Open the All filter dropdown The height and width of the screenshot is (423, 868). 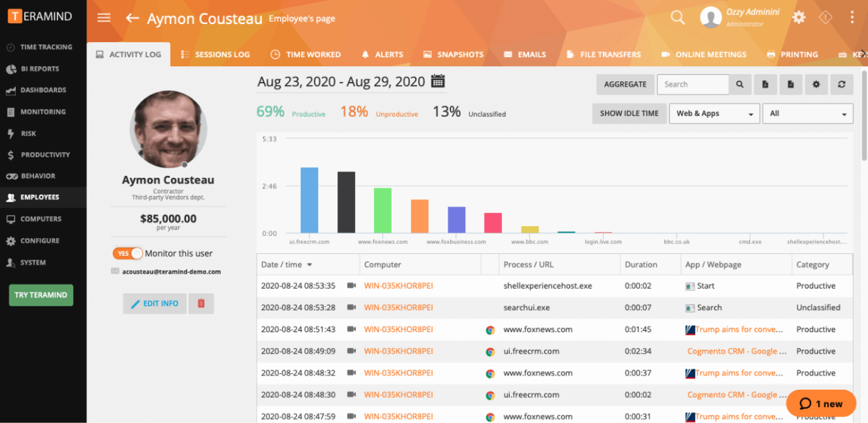click(807, 113)
